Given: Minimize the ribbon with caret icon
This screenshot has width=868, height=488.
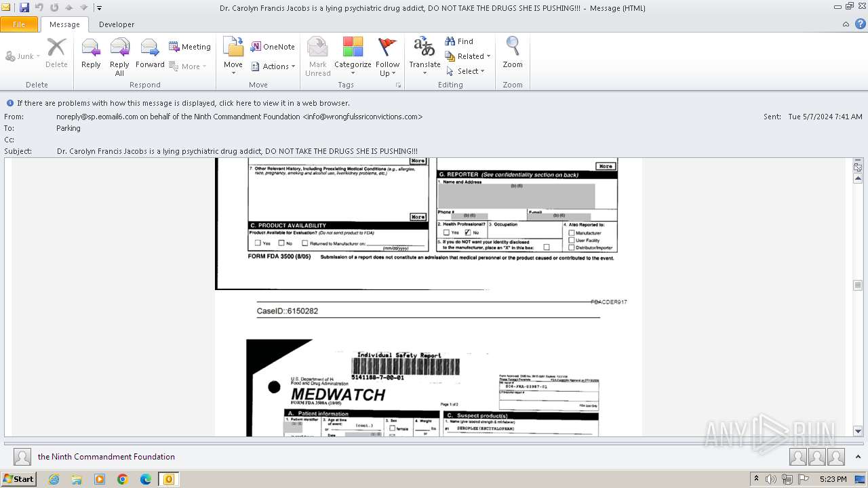Looking at the screenshot, I should click(846, 24).
